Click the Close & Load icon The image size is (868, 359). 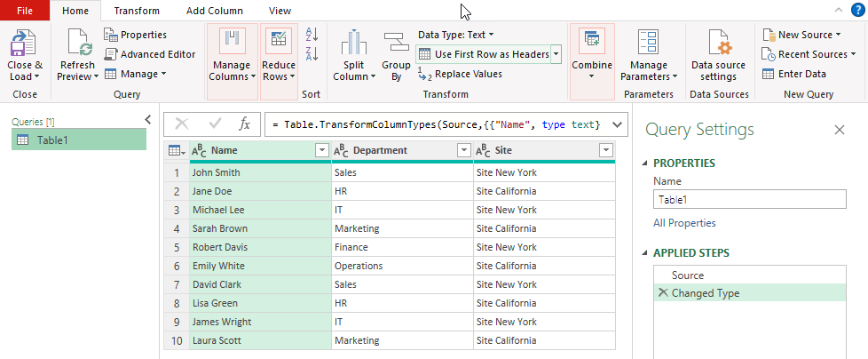(23, 43)
